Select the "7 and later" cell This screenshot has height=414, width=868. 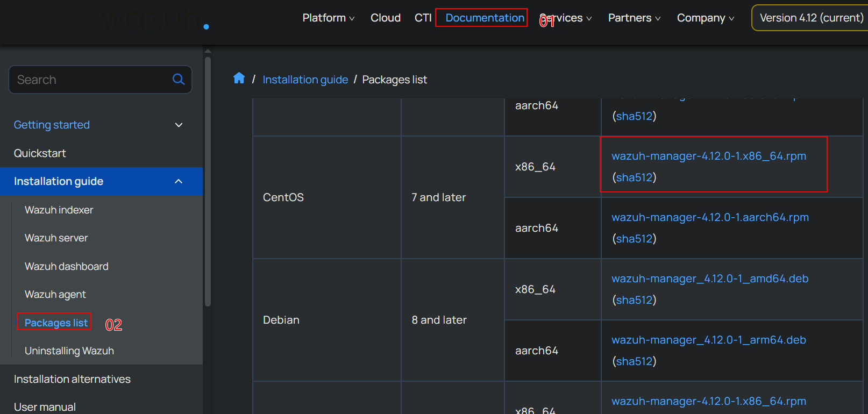453,197
